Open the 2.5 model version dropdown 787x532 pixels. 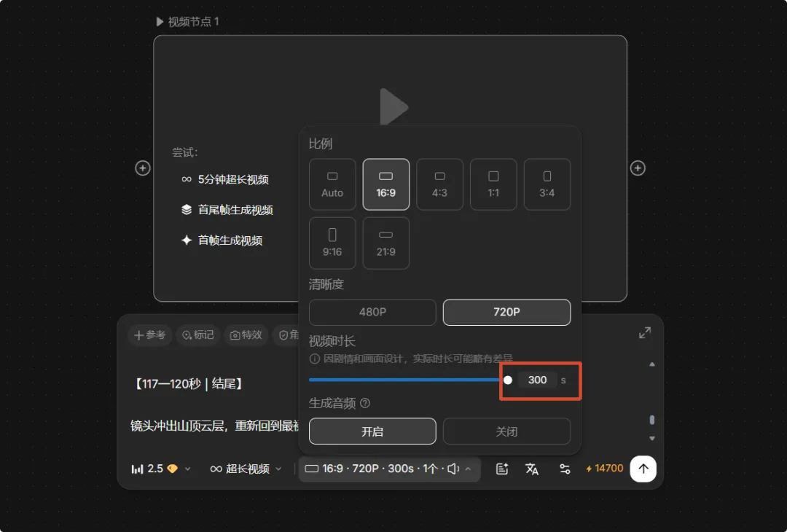click(160, 469)
